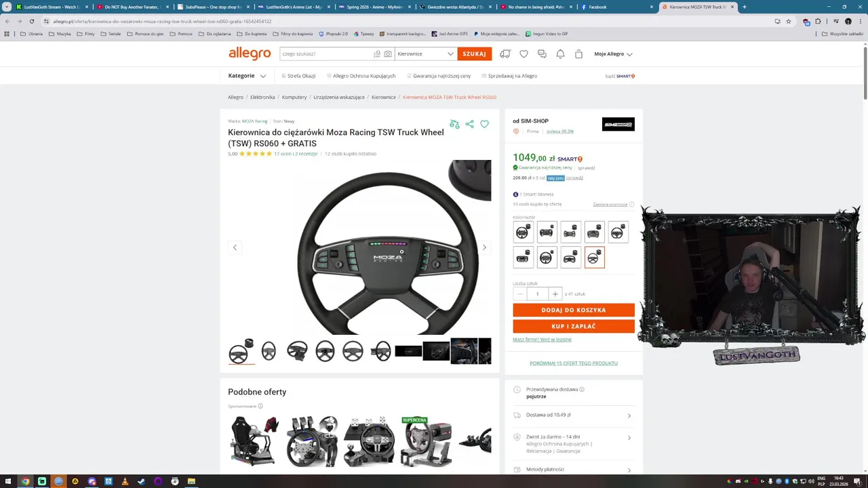Add offer to favorites with heart icon
The image size is (868, 488).
pyautogui.click(x=484, y=124)
